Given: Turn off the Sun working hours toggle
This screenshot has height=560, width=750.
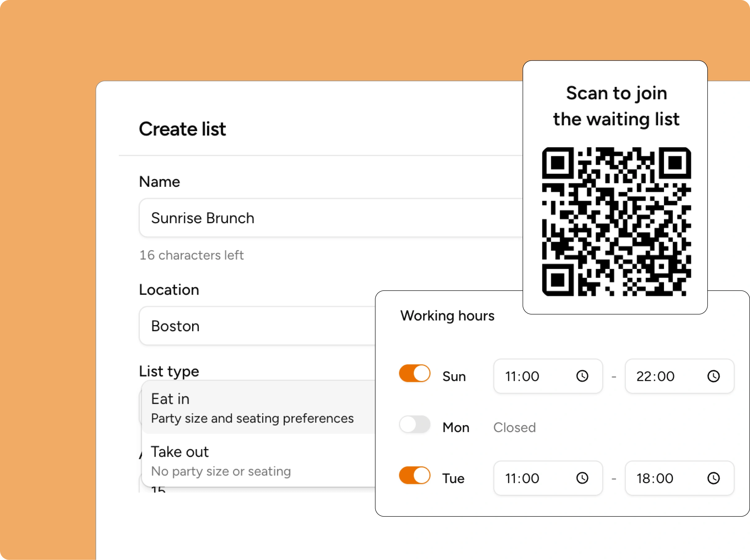Looking at the screenshot, I should [414, 373].
